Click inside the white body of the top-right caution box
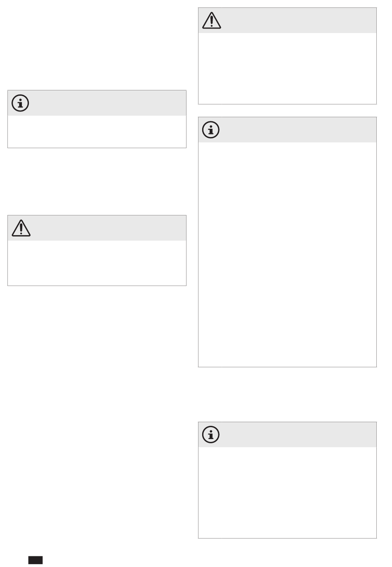Screen dimensions: 392x567 288,69
